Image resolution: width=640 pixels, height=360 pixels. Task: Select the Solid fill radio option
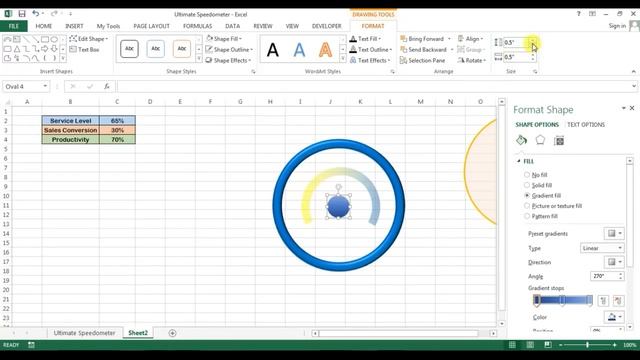pos(527,185)
